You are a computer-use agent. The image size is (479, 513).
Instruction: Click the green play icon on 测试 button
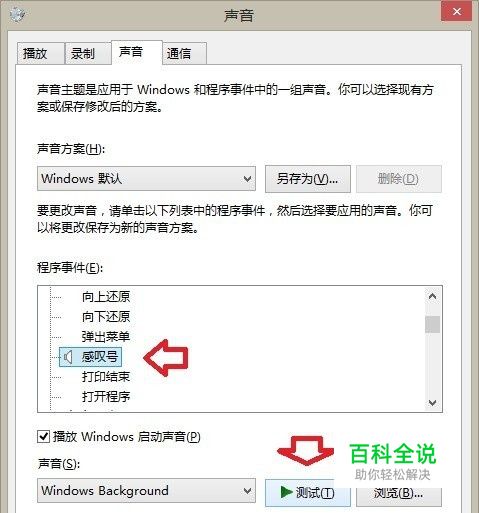[286, 492]
